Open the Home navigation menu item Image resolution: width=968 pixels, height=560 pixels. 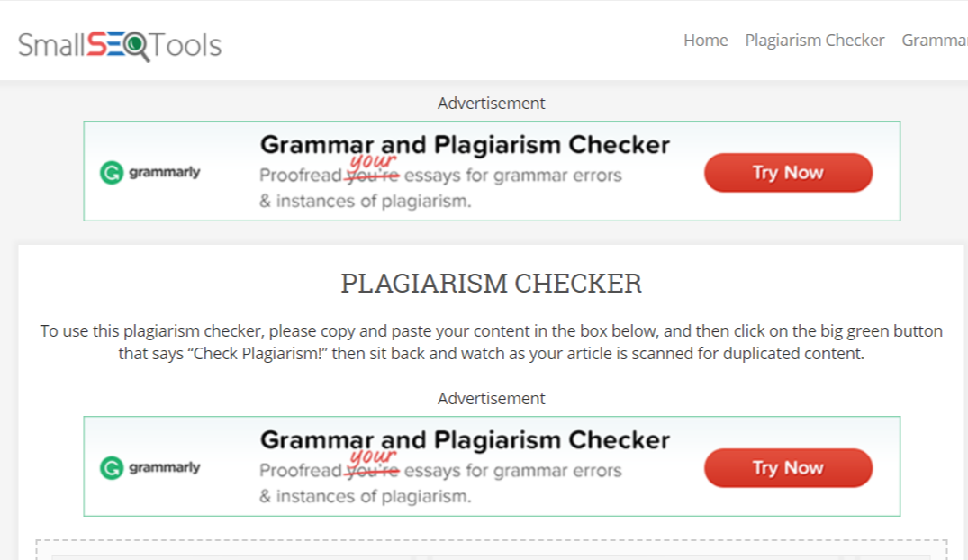click(x=705, y=40)
